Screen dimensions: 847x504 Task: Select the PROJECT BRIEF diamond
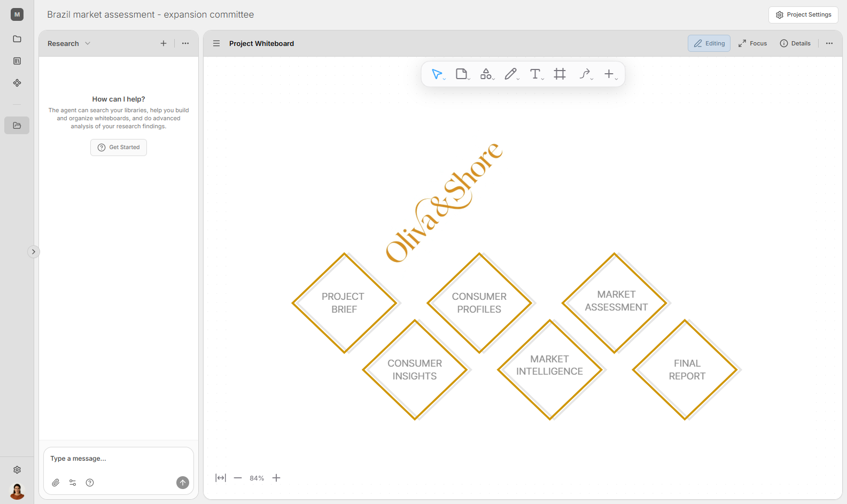point(344,303)
